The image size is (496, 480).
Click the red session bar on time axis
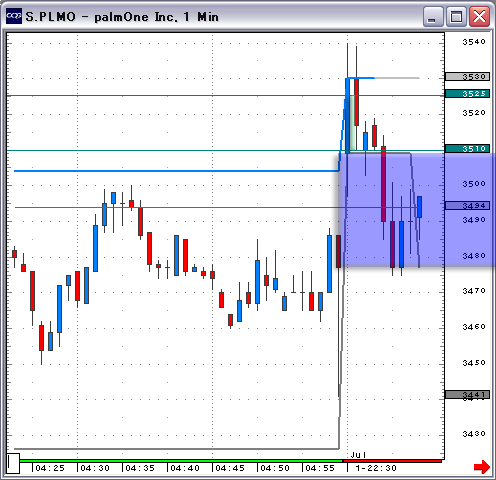click(392, 461)
